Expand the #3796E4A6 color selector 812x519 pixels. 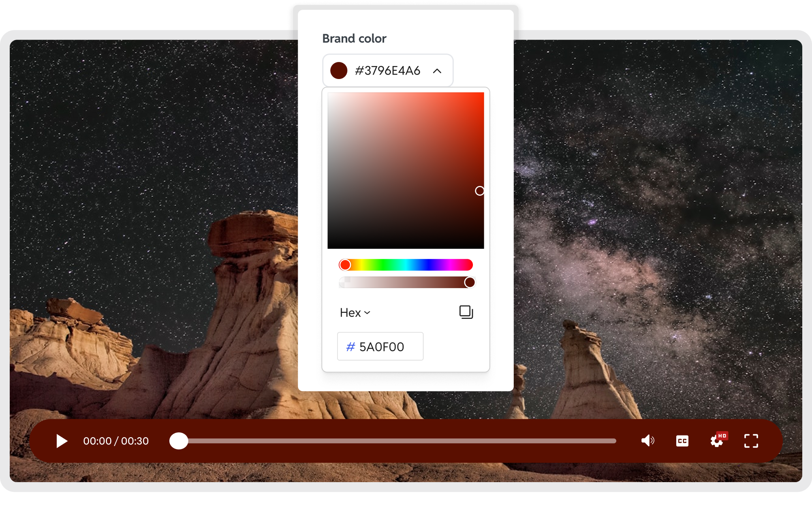click(x=387, y=70)
